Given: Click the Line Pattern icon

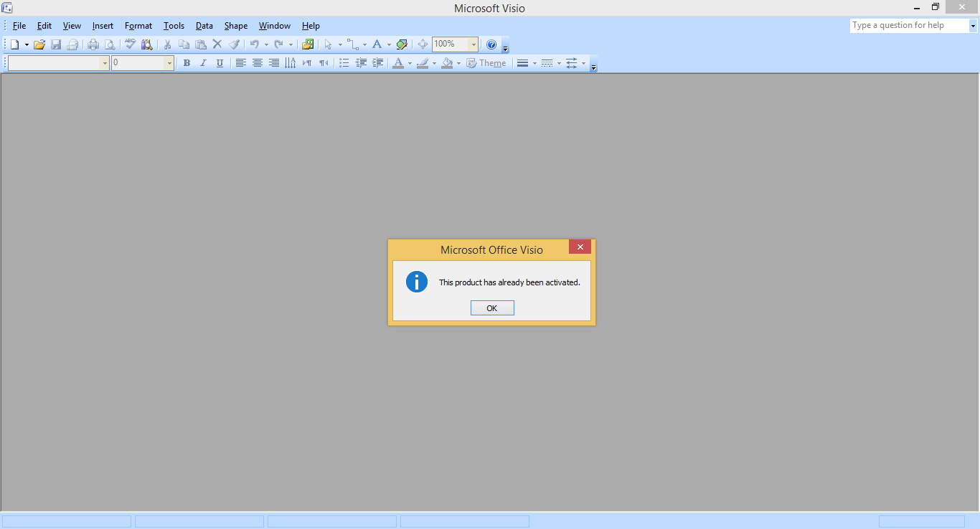Looking at the screenshot, I should [x=547, y=63].
